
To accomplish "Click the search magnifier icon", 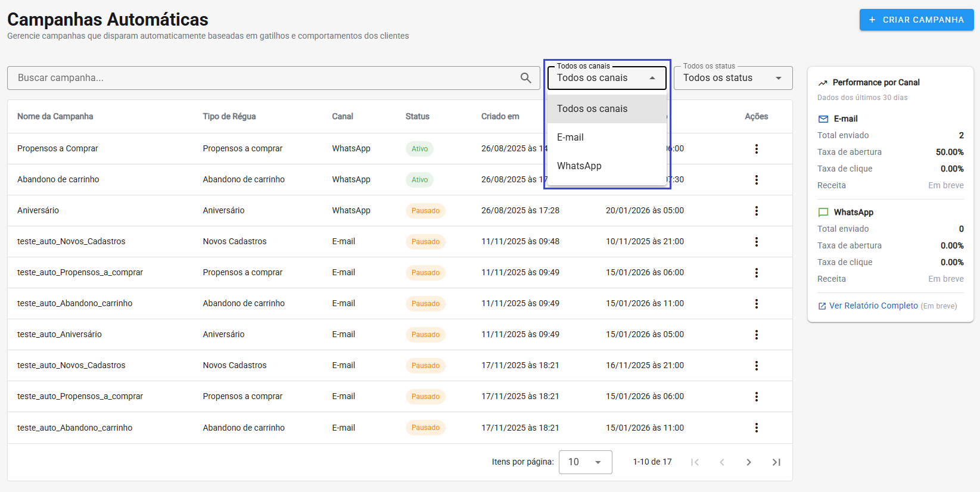I will (525, 78).
